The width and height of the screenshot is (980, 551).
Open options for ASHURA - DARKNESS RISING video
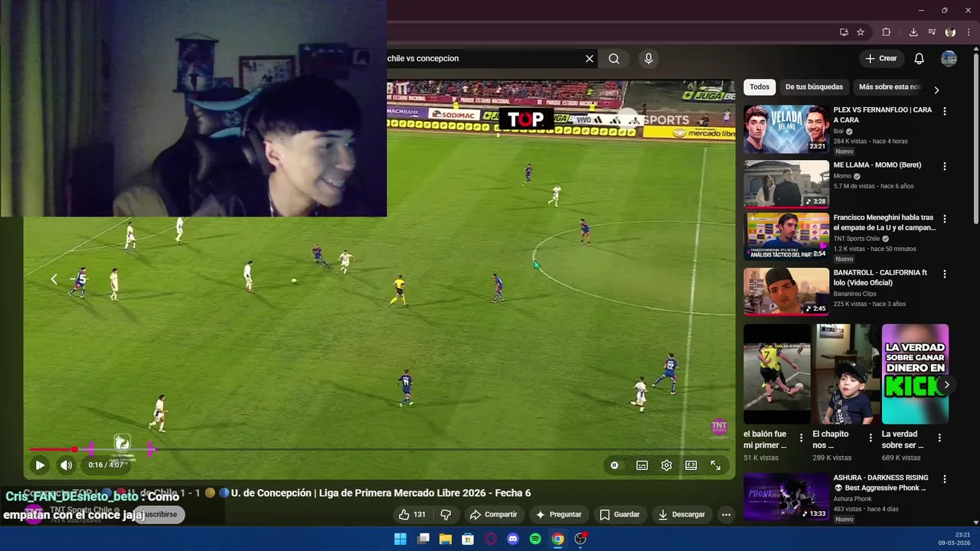pyautogui.click(x=944, y=479)
